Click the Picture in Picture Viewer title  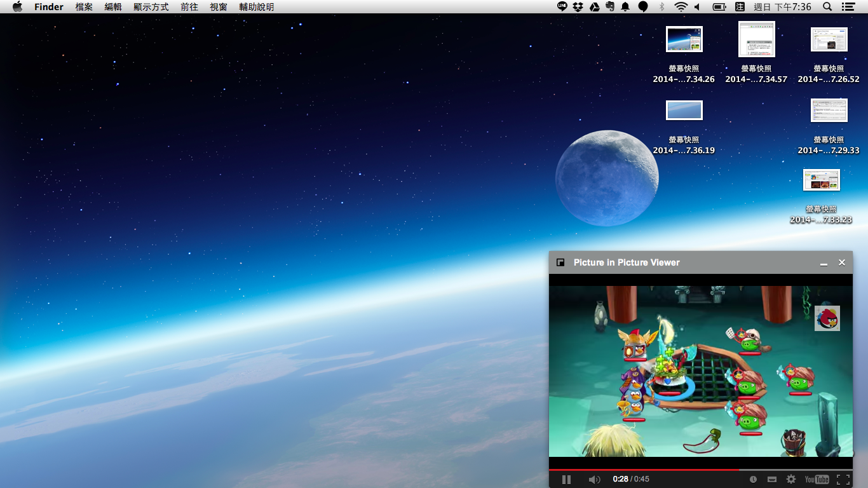(627, 262)
